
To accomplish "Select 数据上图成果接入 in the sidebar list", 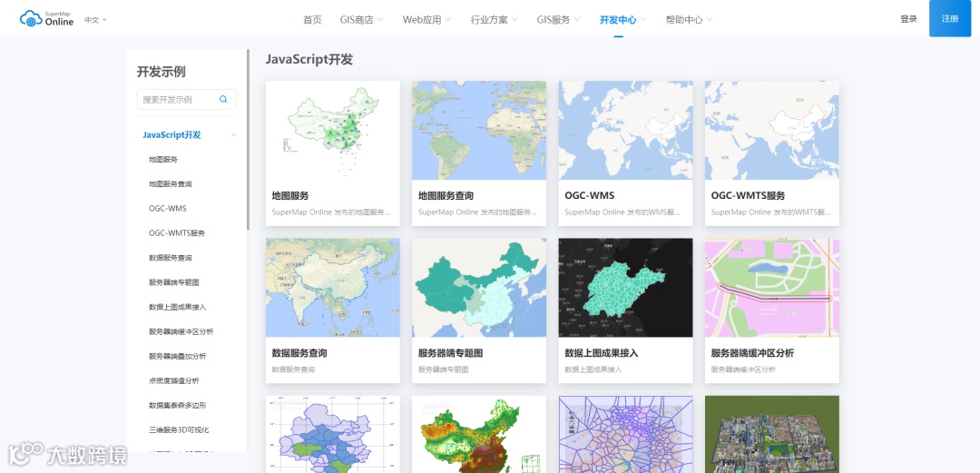I will [x=178, y=307].
